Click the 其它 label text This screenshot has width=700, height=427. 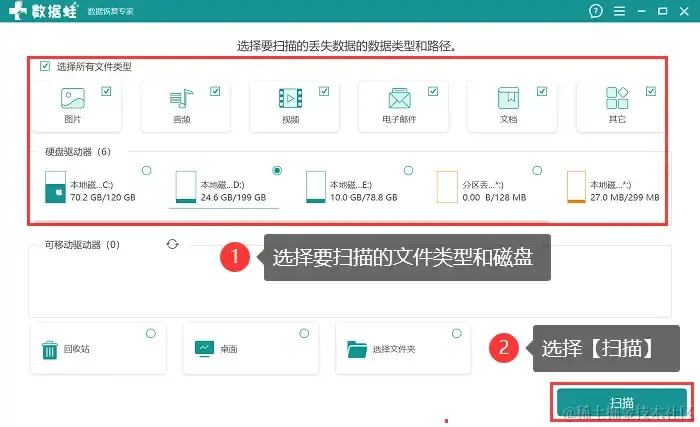pos(617,119)
